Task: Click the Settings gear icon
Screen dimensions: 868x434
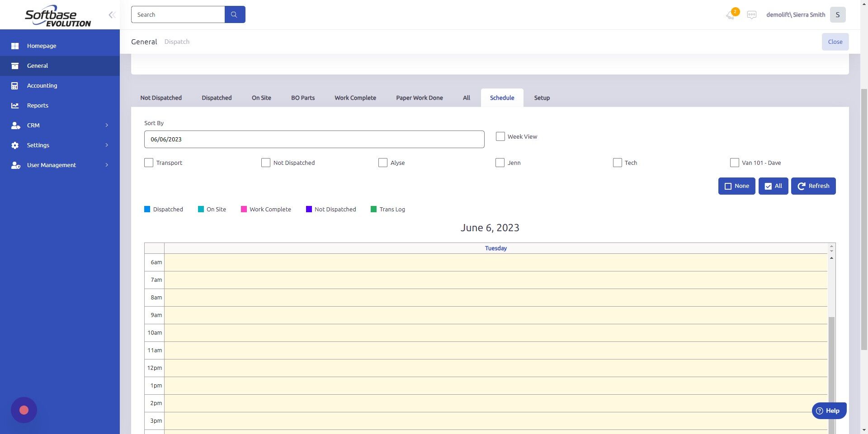Action: (15, 145)
